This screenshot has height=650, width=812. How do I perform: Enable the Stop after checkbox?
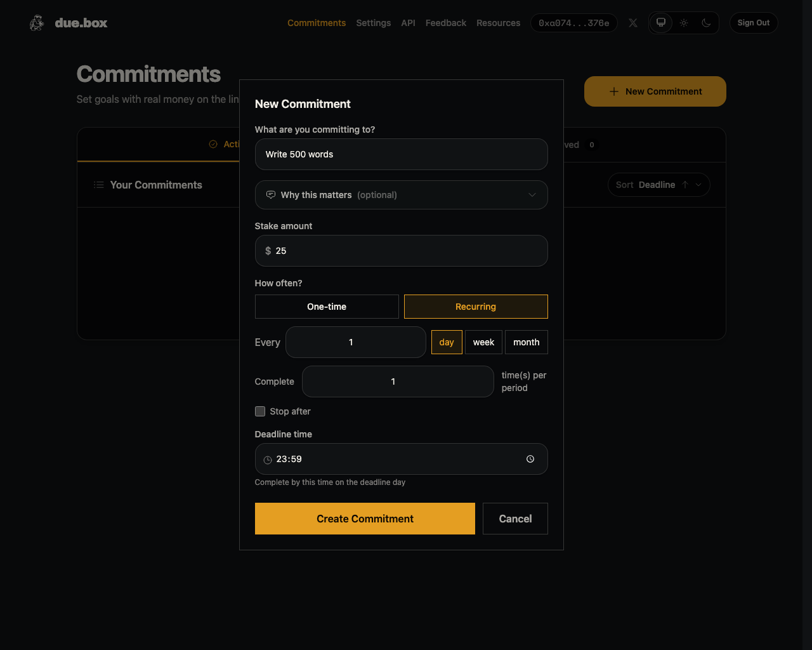click(260, 411)
